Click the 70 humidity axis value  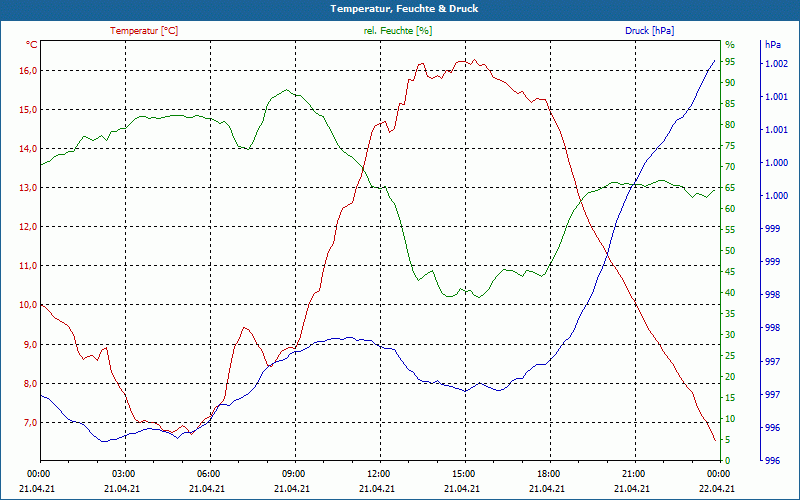coord(730,167)
